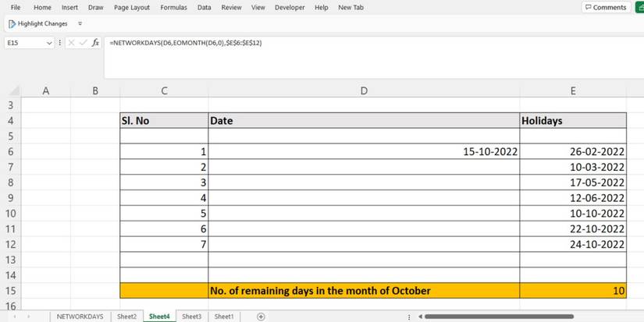Select row 4 header

click(x=11, y=121)
